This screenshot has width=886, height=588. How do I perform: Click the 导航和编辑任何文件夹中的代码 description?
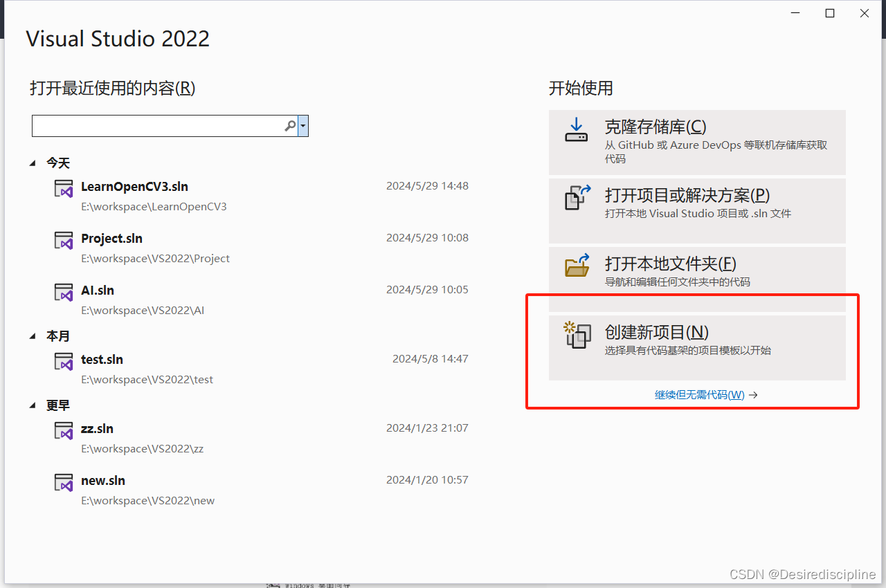coord(677,282)
